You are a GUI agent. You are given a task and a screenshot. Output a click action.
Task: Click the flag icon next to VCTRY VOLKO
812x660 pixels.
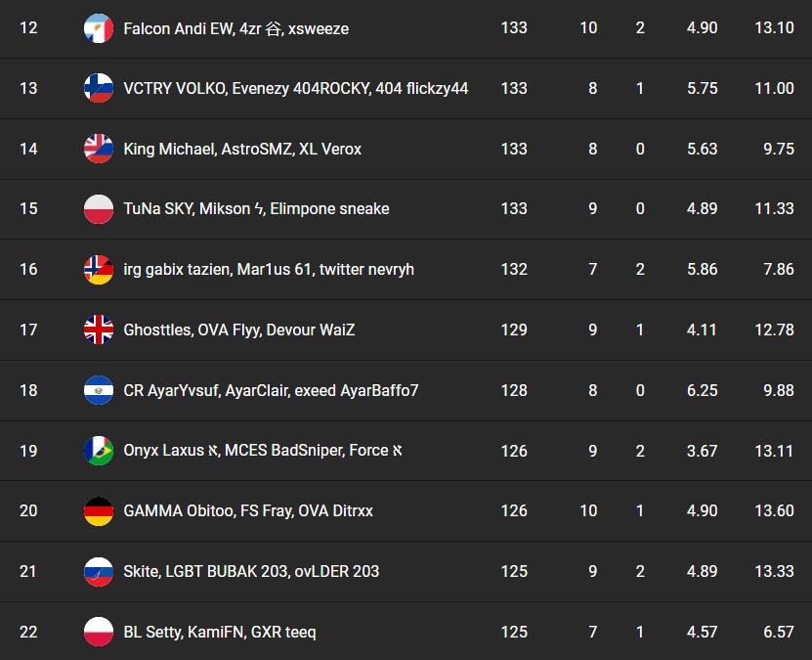(99, 88)
